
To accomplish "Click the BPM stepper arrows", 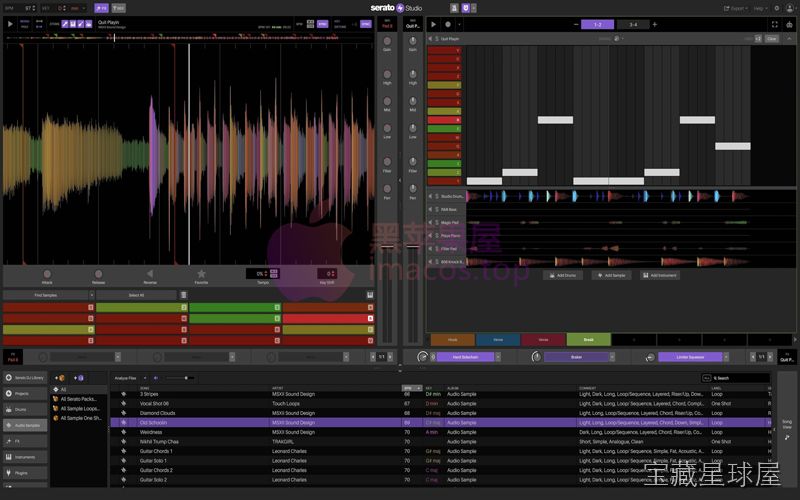I will pyautogui.click(x=34, y=8).
